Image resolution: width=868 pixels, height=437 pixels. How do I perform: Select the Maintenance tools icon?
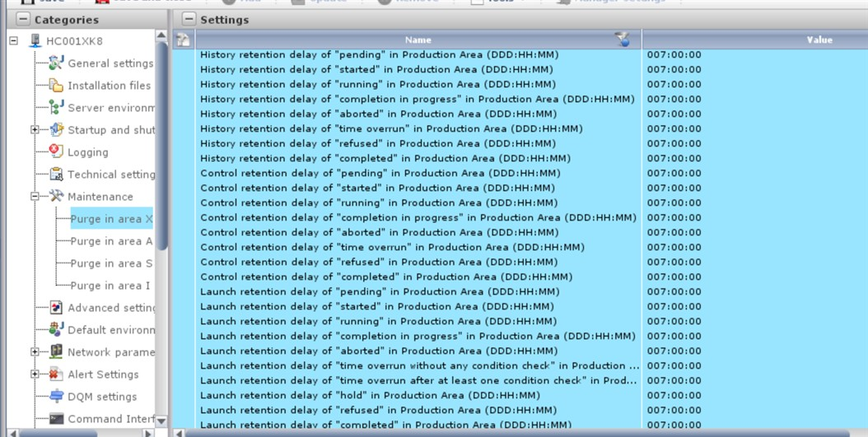56,196
